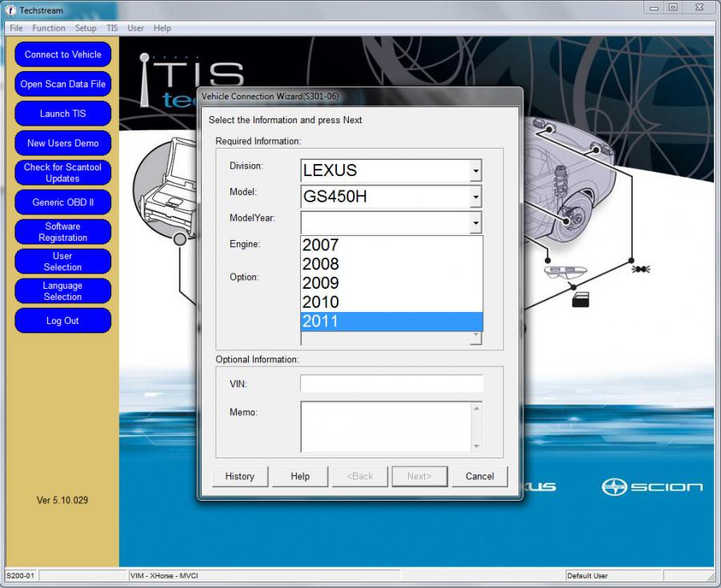Click the Scion logo
This screenshot has width=721, height=588.
(x=652, y=487)
